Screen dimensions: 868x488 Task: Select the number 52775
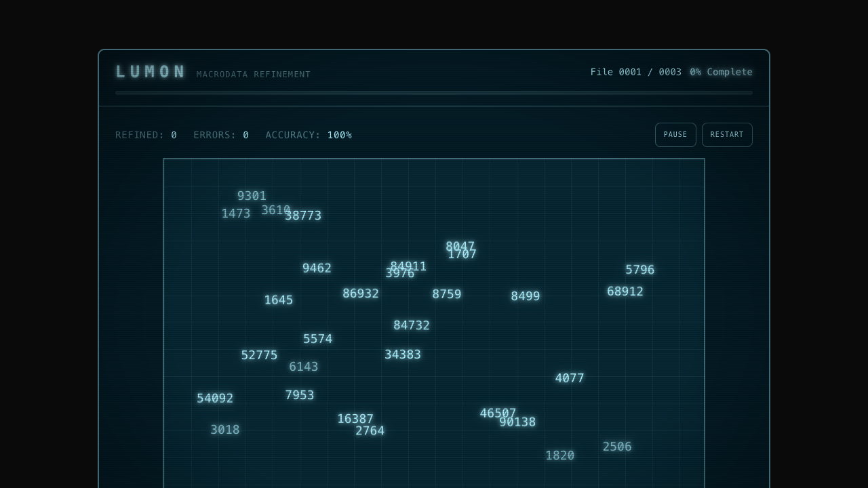click(259, 355)
